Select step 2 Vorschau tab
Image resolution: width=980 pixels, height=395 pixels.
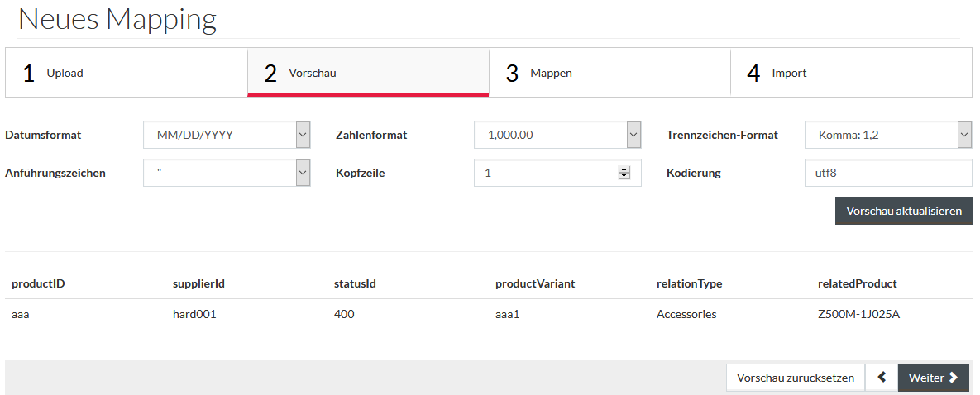(x=368, y=73)
